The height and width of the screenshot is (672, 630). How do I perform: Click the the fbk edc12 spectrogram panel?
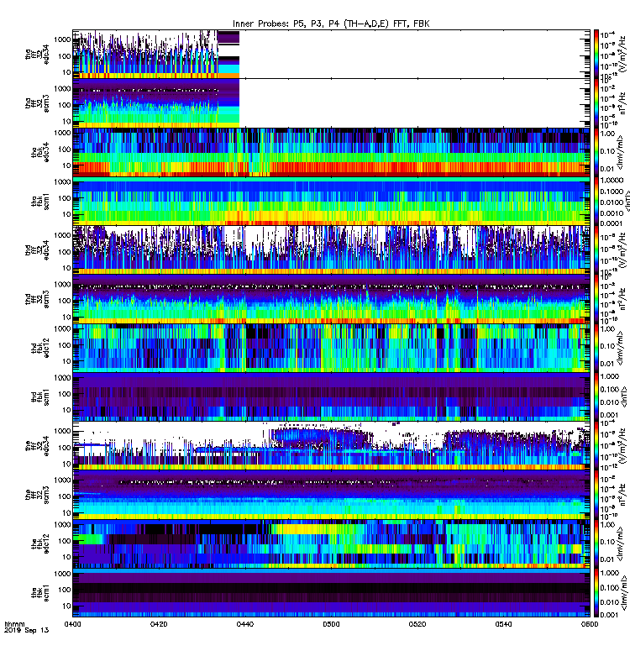coord(331,543)
